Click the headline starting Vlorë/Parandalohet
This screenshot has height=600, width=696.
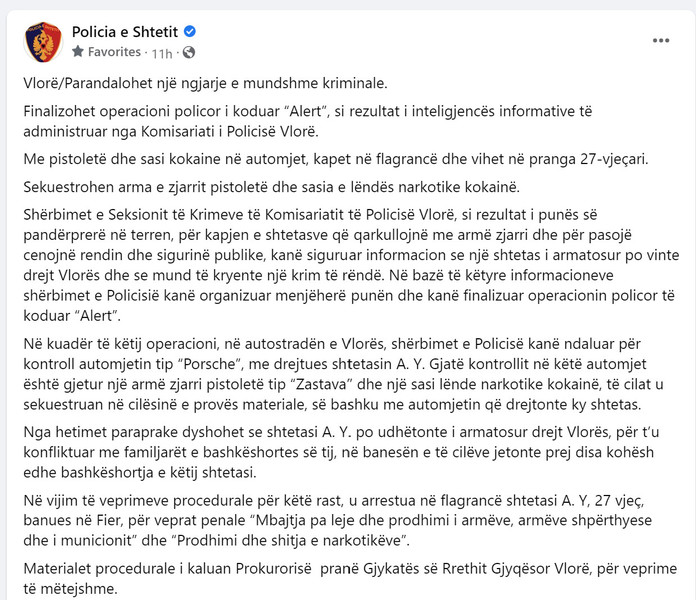[206, 83]
